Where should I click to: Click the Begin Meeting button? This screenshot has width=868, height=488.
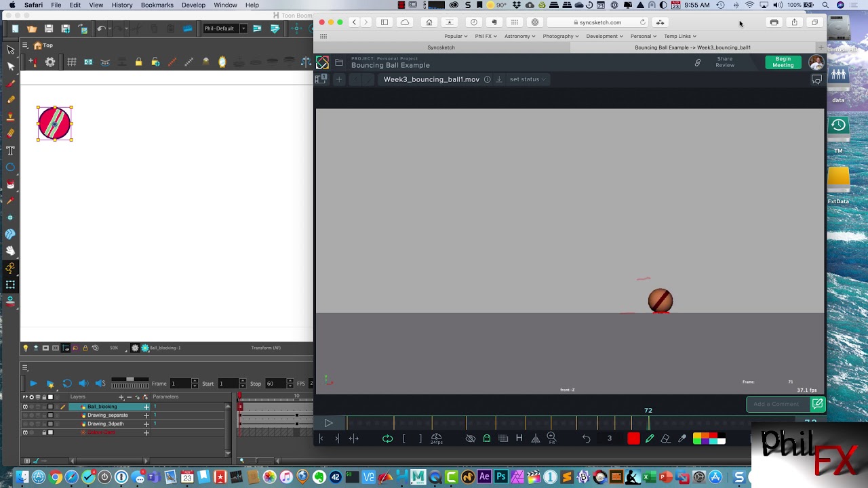(783, 62)
